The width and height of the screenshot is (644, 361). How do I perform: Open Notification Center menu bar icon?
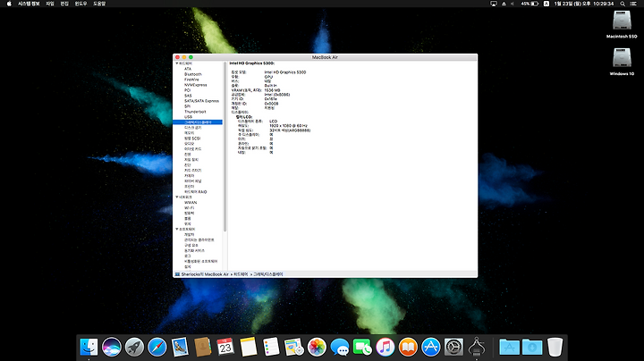633,4
